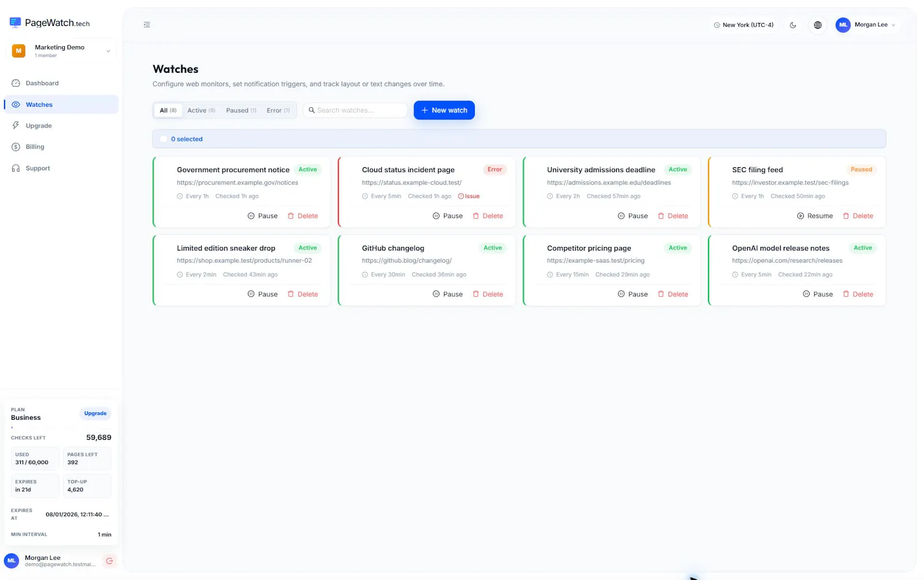The width and height of the screenshot is (924, 580).
Task: Pause the University admissions deadline watch
Action: pyautogui.click(x=633, y=216)
